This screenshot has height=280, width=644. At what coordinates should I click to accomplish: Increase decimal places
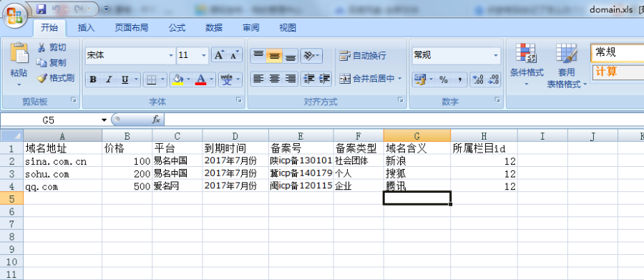(478, 79)
